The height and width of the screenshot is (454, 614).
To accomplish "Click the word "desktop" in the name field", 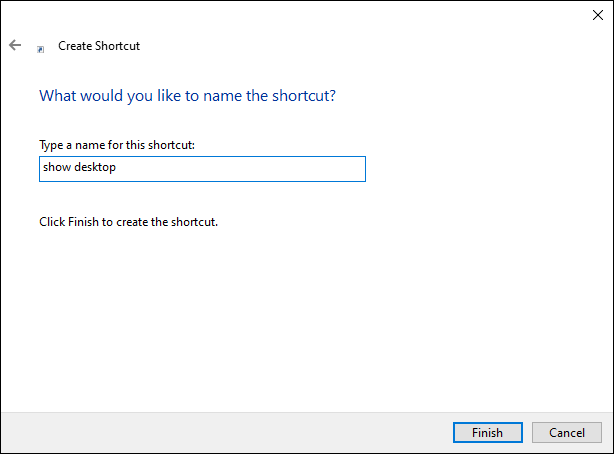I will (x=95, y=168).
